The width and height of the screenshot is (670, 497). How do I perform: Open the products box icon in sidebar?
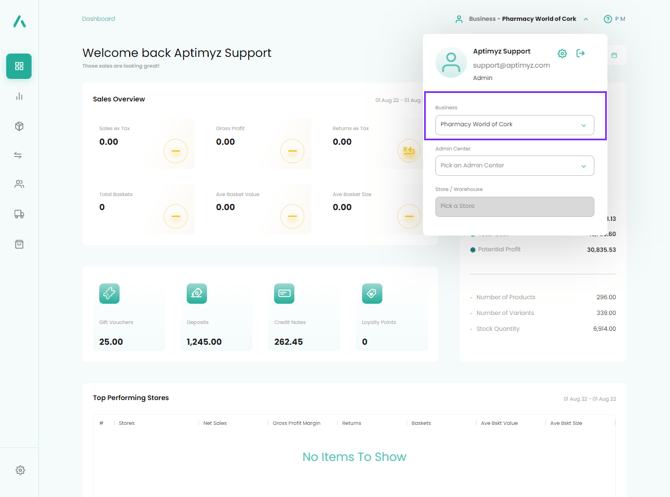19,126
